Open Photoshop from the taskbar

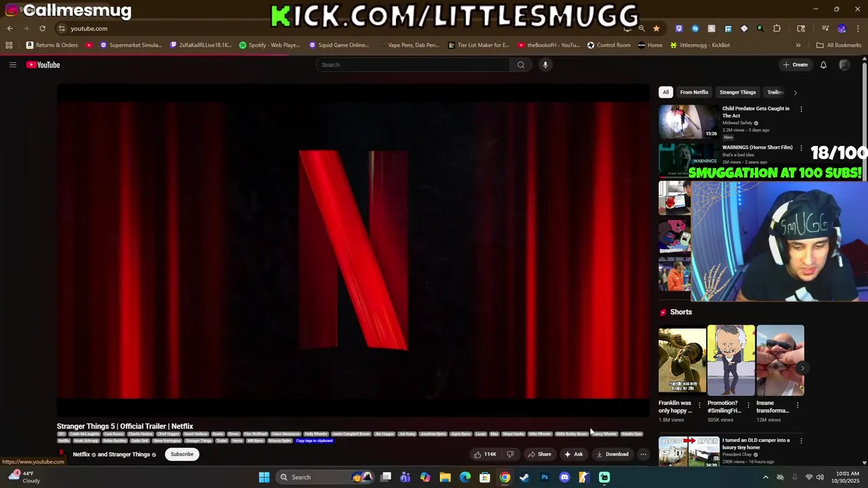pyautogui.click(x=545, y=477)
